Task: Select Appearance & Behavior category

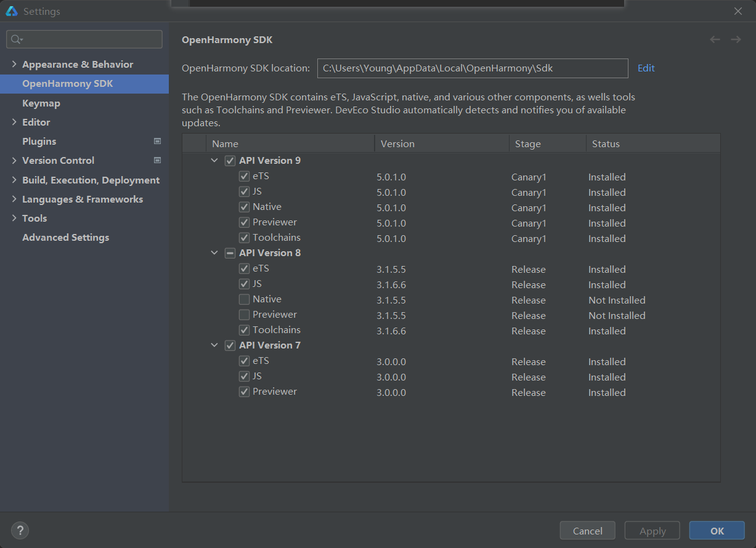Action: pos(78,64)
